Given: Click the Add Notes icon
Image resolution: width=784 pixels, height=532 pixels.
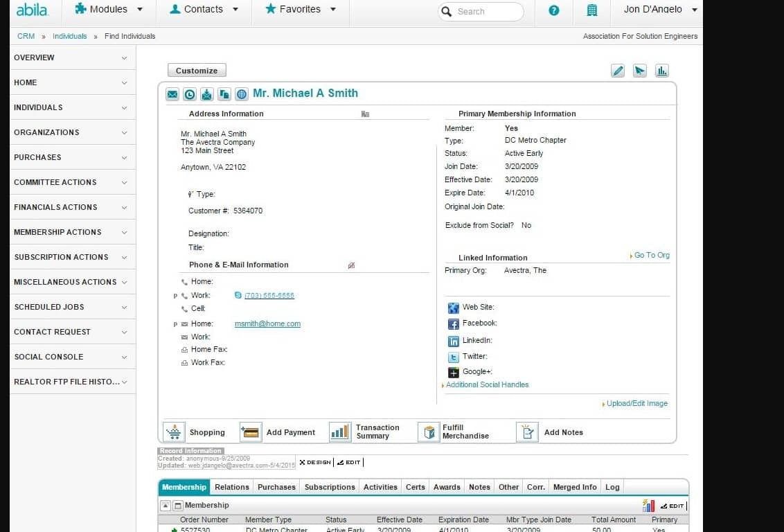Looking at the screenshot, I should point(527,432).
